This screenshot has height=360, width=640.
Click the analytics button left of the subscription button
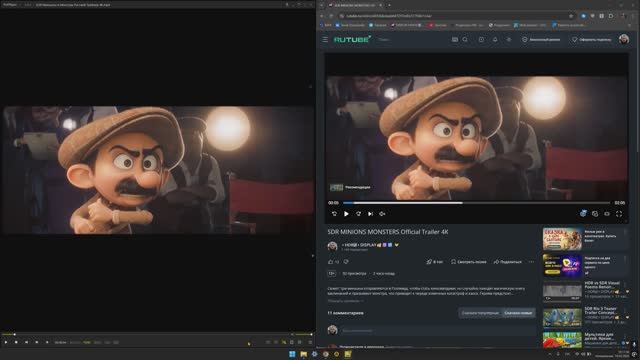point(541,40)
